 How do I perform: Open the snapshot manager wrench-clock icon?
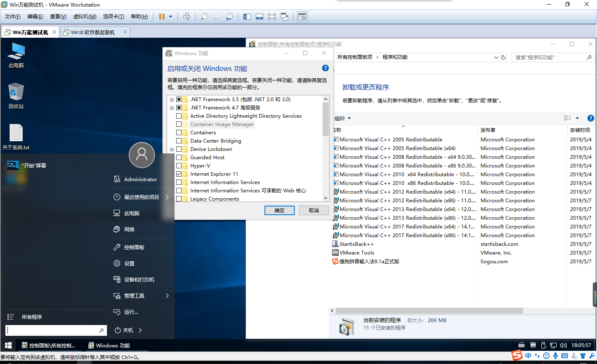coord(229,17)
